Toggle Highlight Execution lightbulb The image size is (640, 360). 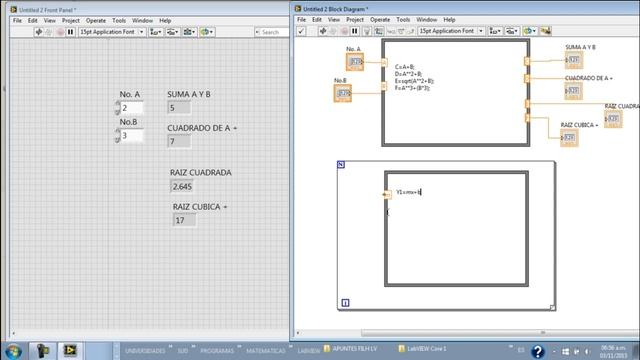pyautogui.click(x=367, y=31)
